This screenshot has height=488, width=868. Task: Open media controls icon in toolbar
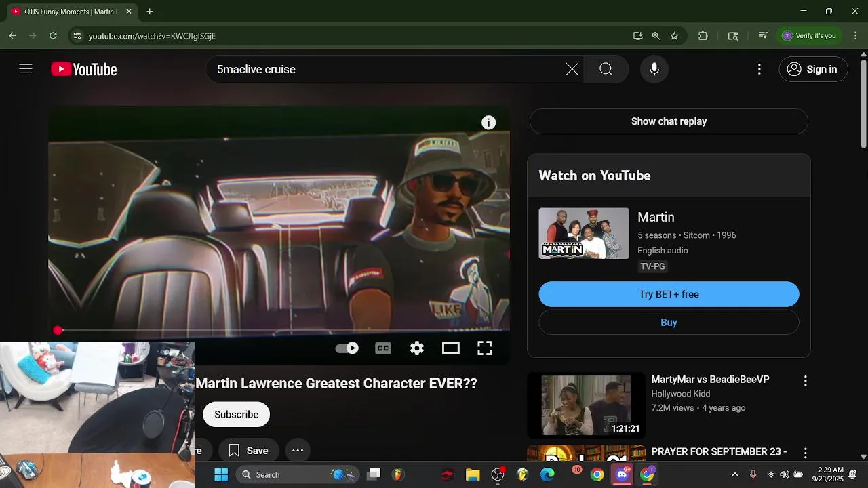pyautogui.click(x=764, y=36)
